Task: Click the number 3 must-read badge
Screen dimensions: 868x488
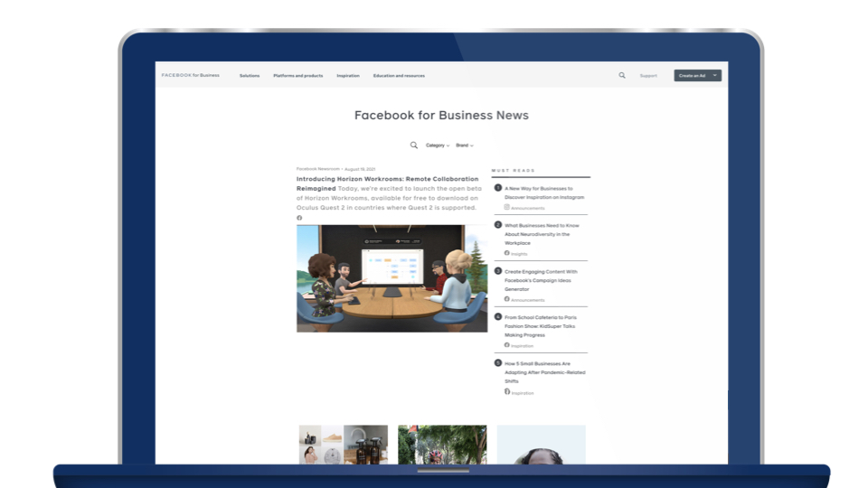Action: pos(497,270)
